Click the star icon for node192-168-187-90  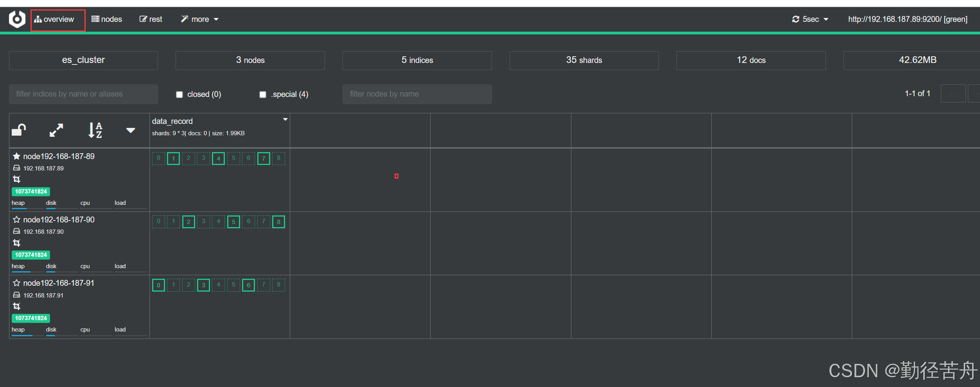tap(16, 220)
